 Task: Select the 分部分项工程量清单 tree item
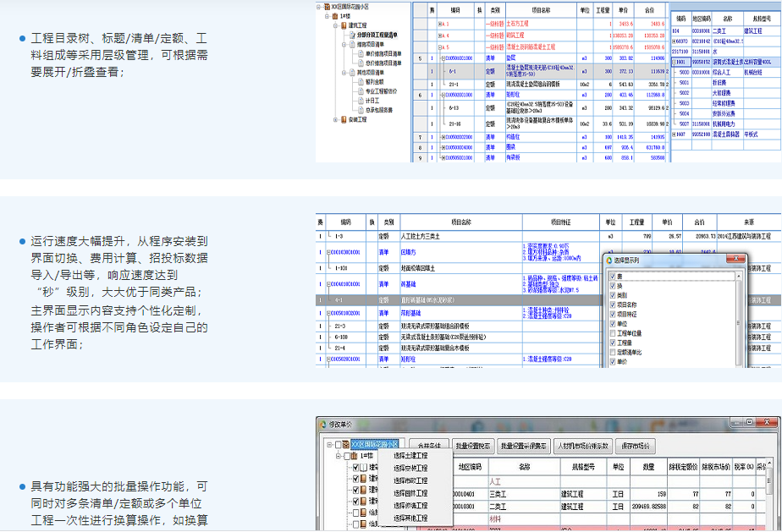tap(377, 35)
